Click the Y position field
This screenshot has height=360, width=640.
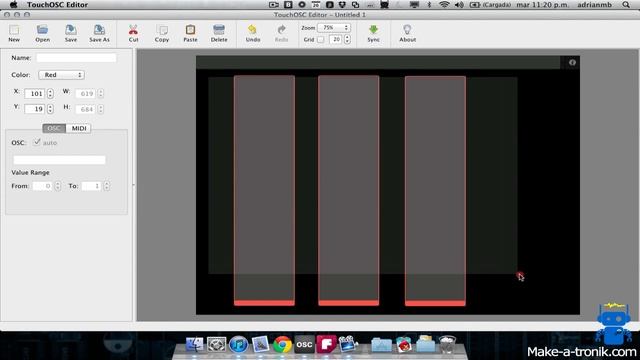point(35,109)
